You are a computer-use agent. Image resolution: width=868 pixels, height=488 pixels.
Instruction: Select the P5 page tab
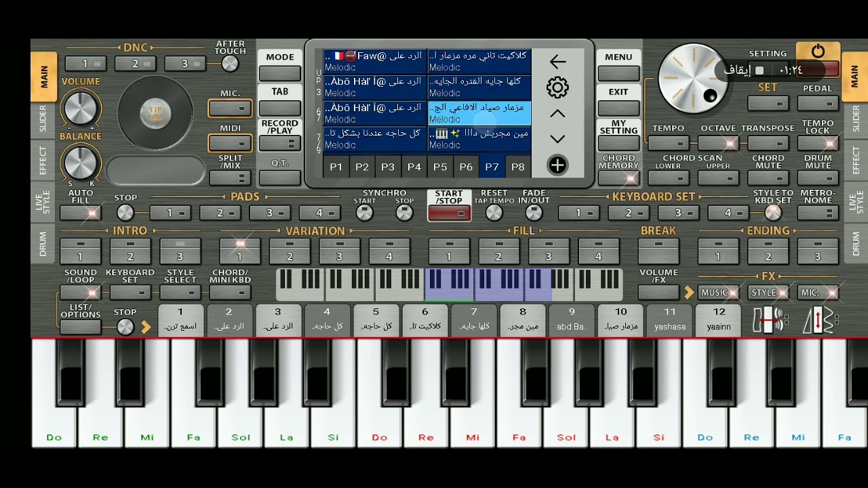point(440,167)
